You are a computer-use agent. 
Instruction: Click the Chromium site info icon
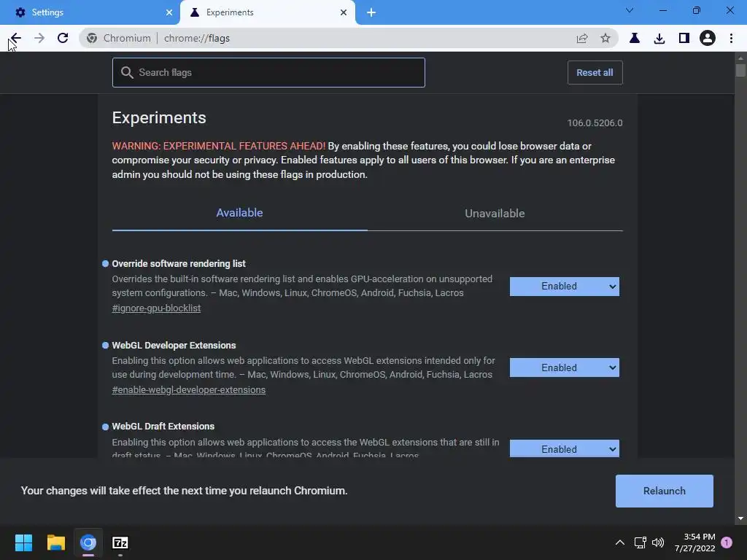click(x=92, y=38)
